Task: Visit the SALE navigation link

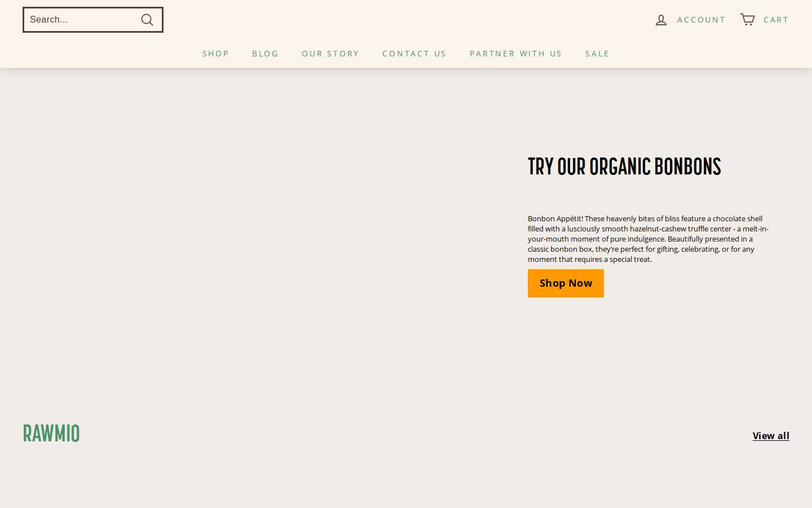Action: click(597, 54)
